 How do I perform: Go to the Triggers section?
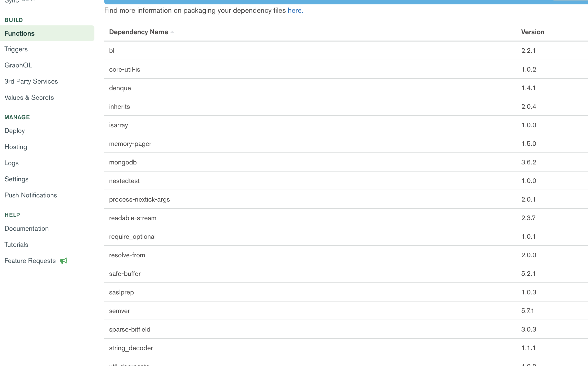point(16,49)
